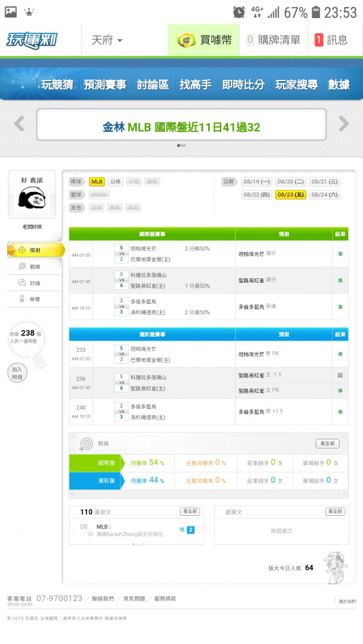The height and width of the screenshot is (644, 363).
Task: Click the carousel pagination dots under banner
Action: 181,146
